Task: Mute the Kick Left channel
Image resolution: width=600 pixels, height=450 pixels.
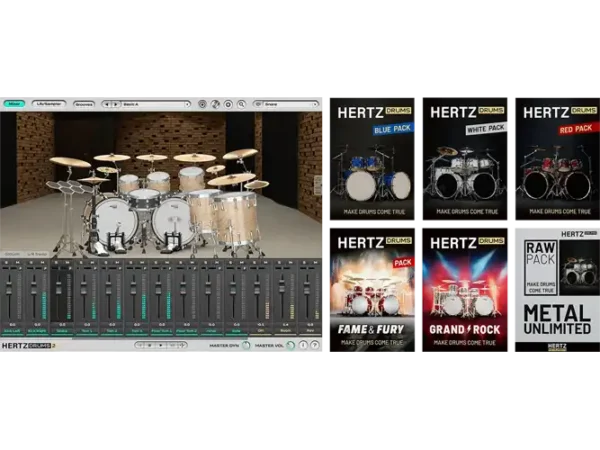Action: [x=18, y=262]
